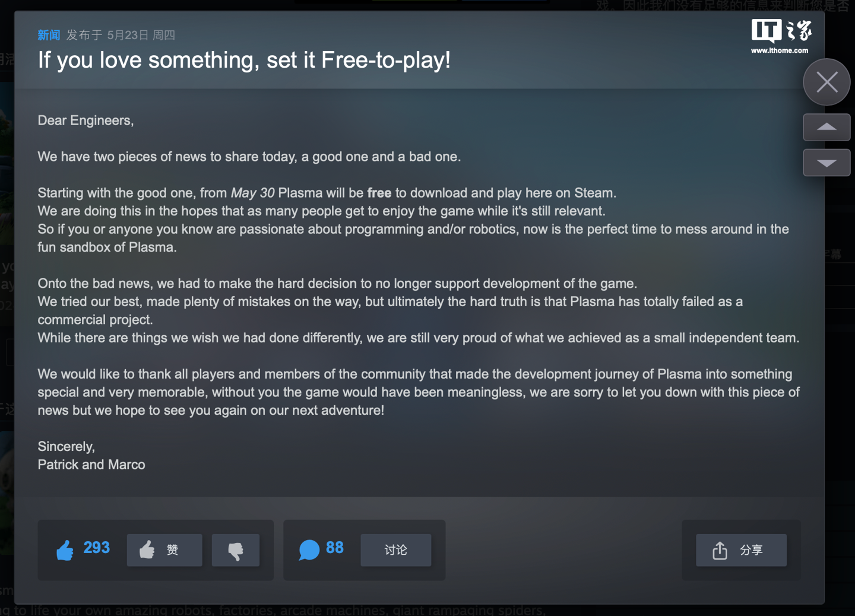Click the post title heading
855x616 pixels.
(244, 61)
